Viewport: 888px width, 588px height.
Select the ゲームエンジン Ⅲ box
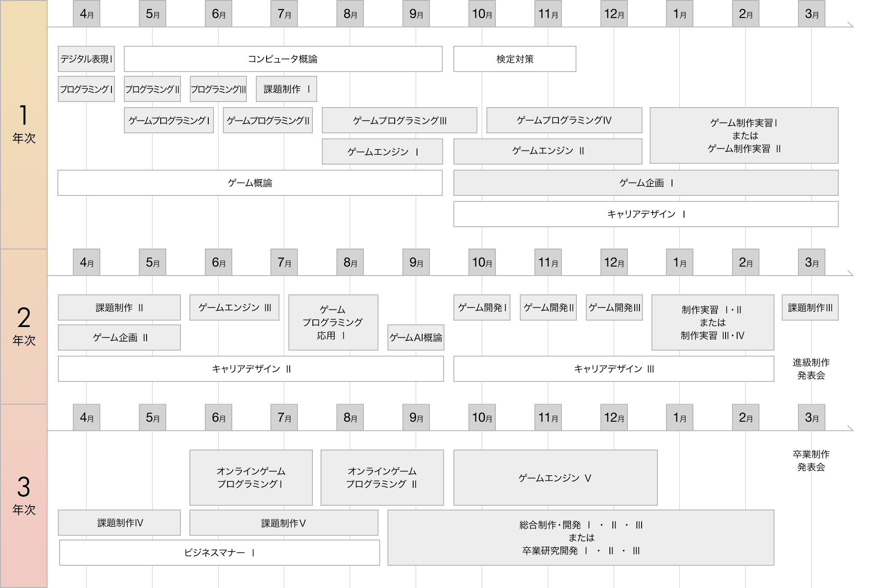coord(234,308)
